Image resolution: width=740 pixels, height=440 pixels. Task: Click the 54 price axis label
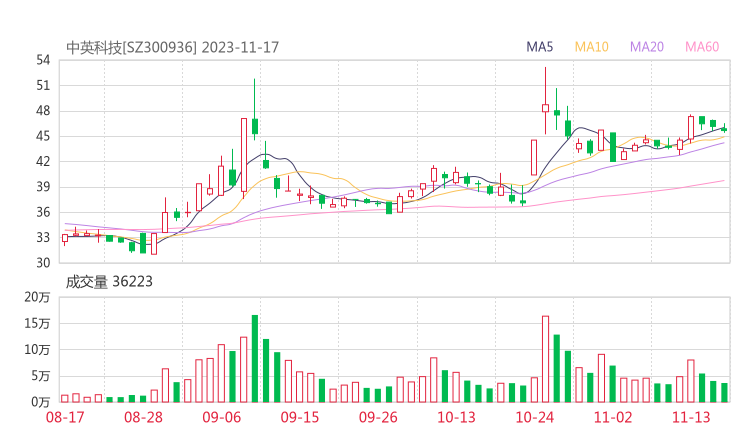(43, 60)
